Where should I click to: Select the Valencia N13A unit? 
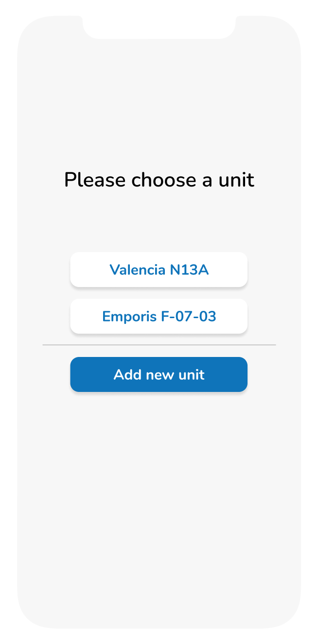click(159, 270)
